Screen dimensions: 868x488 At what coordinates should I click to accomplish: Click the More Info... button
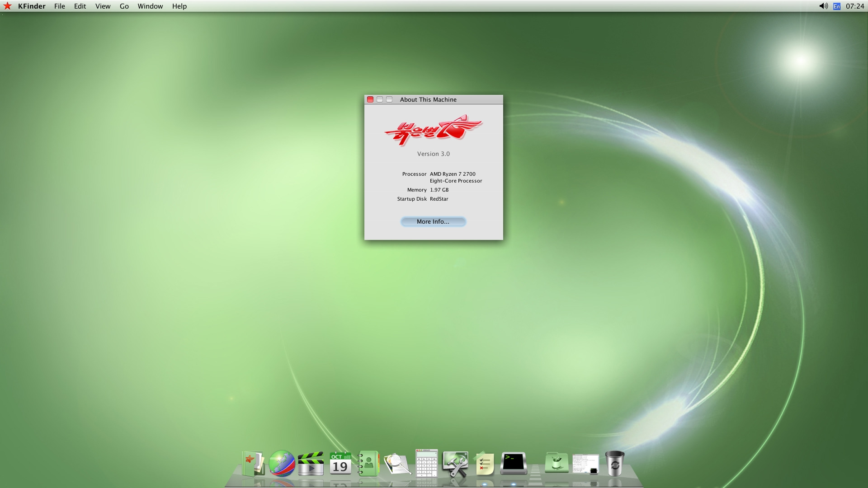coord(433,221)
